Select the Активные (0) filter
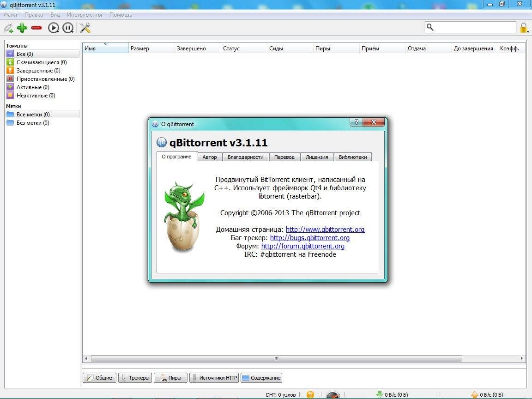The width and height of the screenshot is (532, 399). point(43,87)
